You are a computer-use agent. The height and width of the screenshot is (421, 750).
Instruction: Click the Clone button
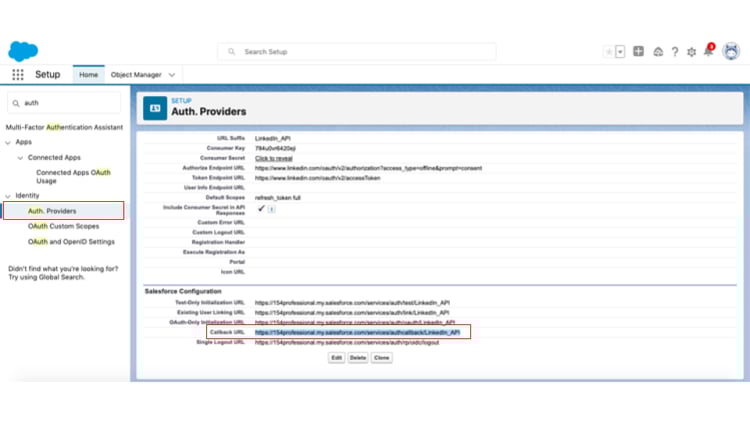pyautogui.click(x=382, y=358)
